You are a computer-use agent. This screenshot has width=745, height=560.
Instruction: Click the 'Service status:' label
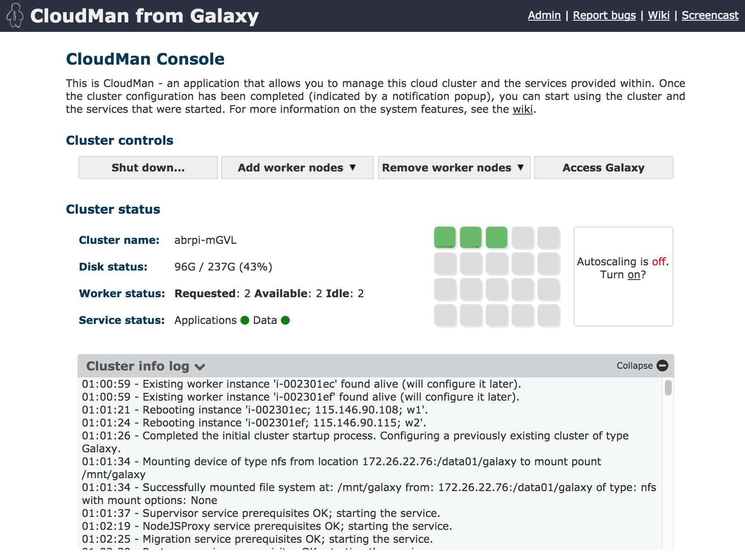tap(121, 320)
